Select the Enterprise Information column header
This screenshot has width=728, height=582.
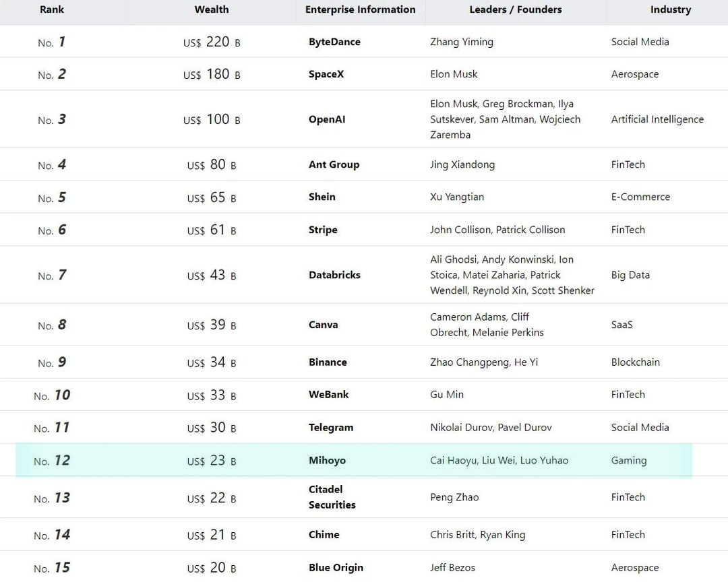pyautogui.click(x=360, y=9)
